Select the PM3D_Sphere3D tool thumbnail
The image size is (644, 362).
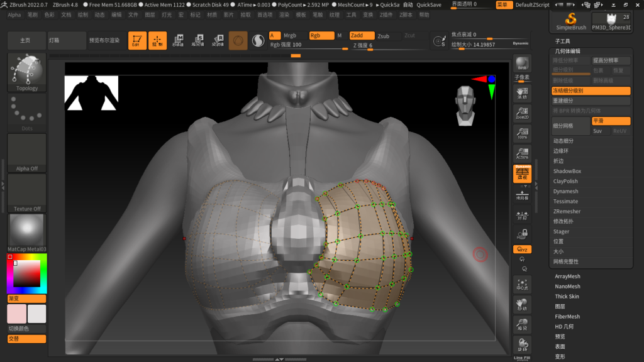(x=611, y=21)
